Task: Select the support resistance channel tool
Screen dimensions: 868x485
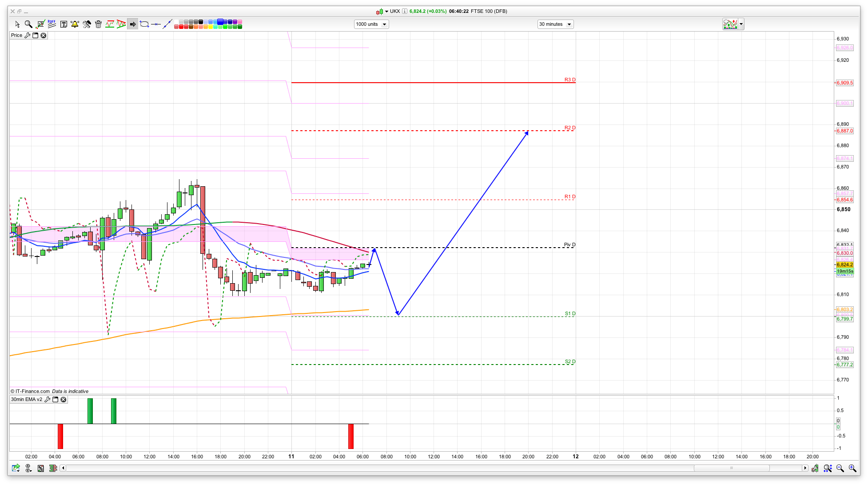Action: pos(110,24)
